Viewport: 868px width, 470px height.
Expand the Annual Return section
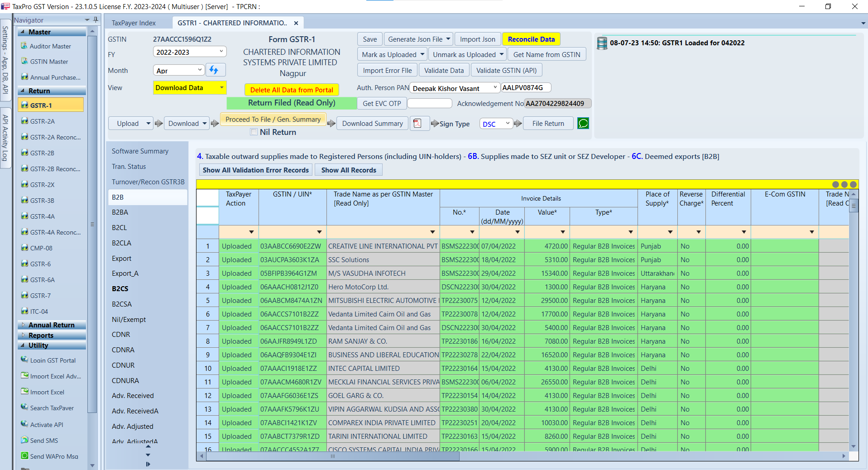(52, 325)
